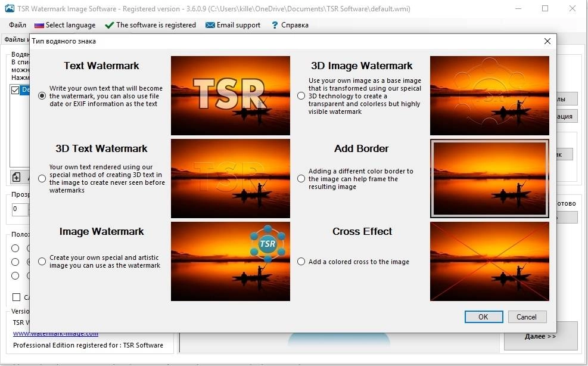Click 'Add a colored cross to the image' text

(359, 262)
